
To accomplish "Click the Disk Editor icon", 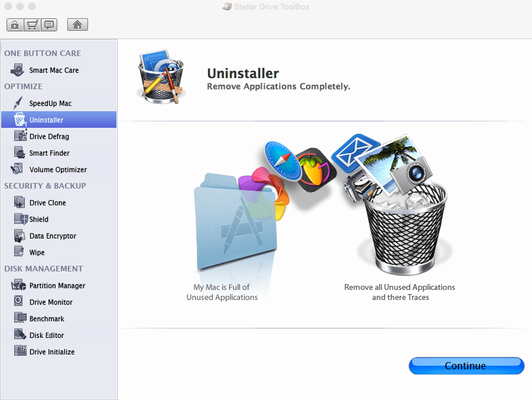I will coord(20,334).
